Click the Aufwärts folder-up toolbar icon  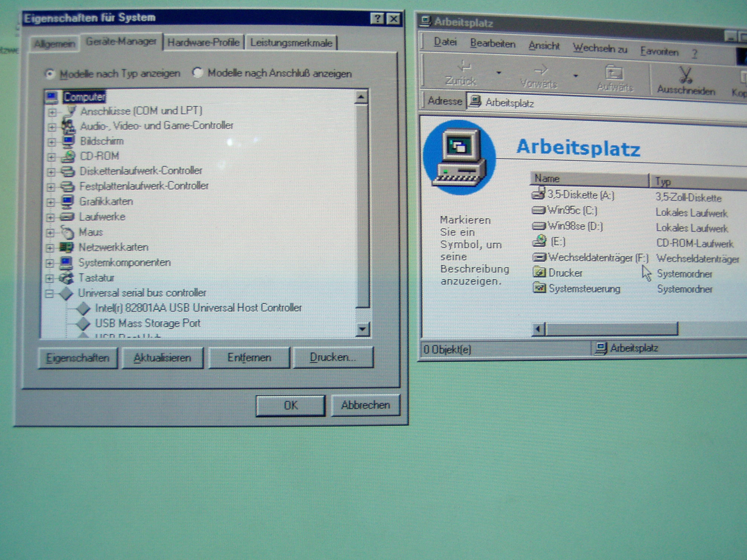click(x=614, y=73)
